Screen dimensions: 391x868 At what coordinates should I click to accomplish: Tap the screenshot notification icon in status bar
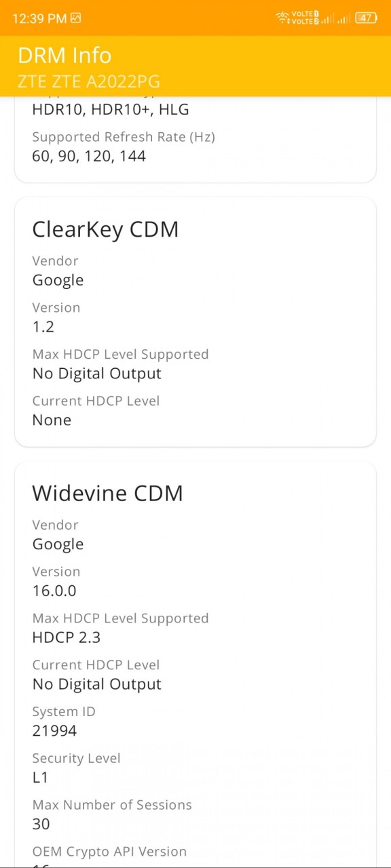click(75, 18)
